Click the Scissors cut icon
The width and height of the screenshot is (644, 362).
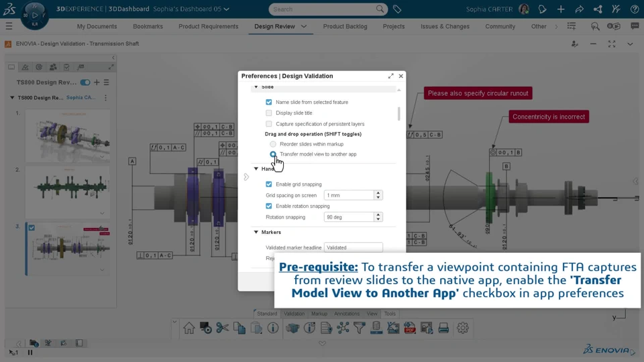point(222,328)
